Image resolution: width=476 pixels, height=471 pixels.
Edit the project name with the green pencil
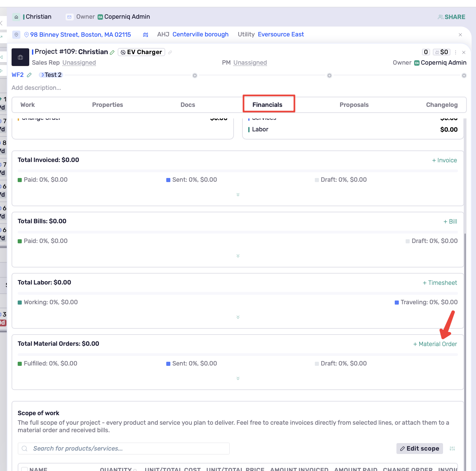[112, 52]
